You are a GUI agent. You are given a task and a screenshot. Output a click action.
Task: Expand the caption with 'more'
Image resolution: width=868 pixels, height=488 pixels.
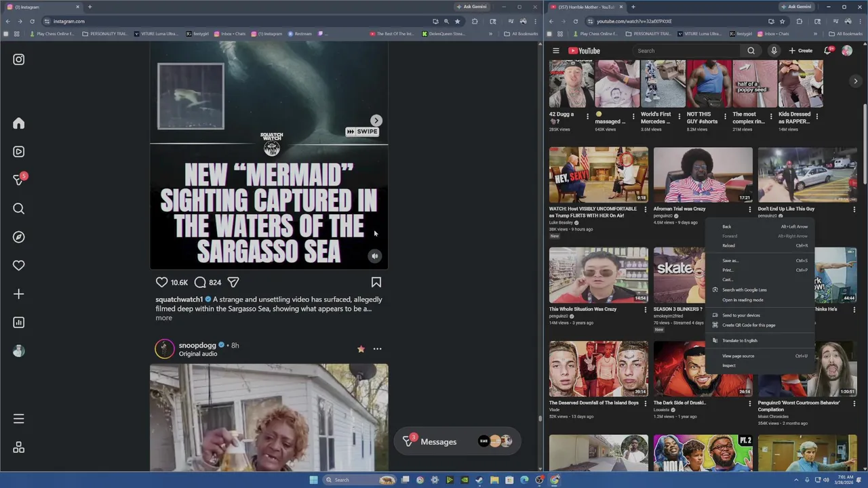click(163, 318)
